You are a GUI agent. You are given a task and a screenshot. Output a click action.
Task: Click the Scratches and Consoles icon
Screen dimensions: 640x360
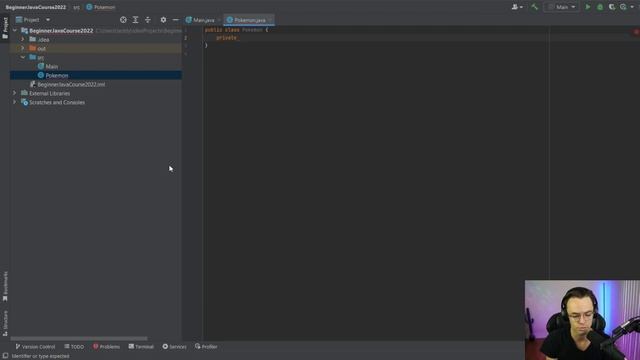[x=24, y=102]
